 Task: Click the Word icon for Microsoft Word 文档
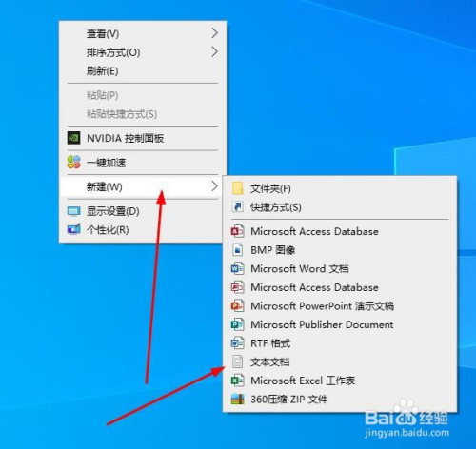tap(238, 268)
